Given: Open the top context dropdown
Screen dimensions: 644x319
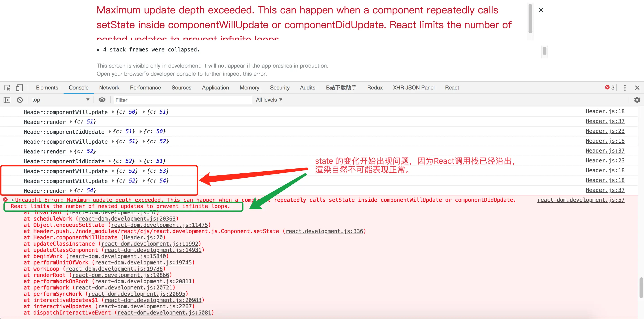Looking at the screenshot, I should point(60,100).
